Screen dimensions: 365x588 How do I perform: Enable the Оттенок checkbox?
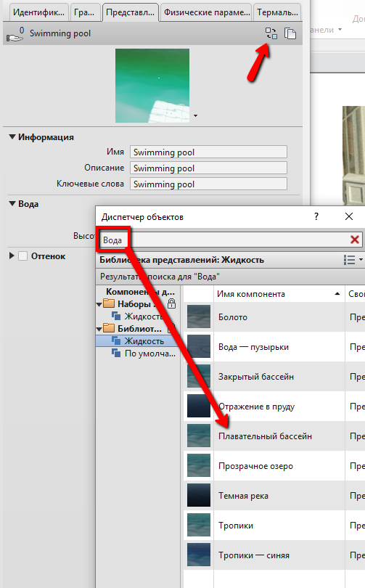(23, 256)
